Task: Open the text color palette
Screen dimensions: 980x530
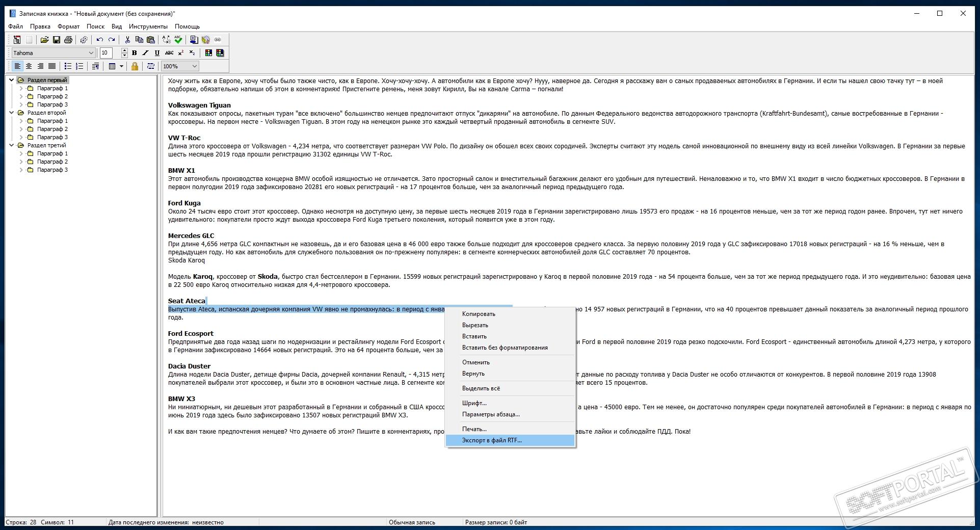Action: pyautogui.click(x=208, y=52)
